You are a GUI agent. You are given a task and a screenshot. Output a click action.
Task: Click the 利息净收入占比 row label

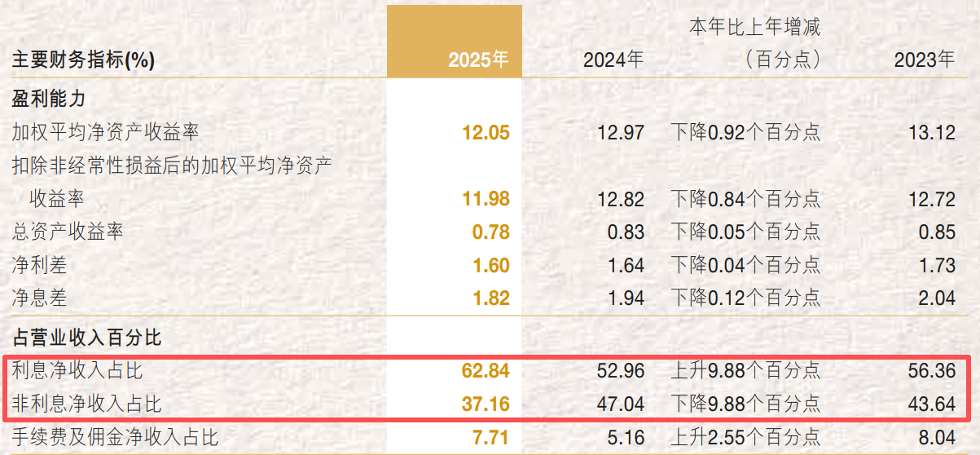tap(77, 371)
